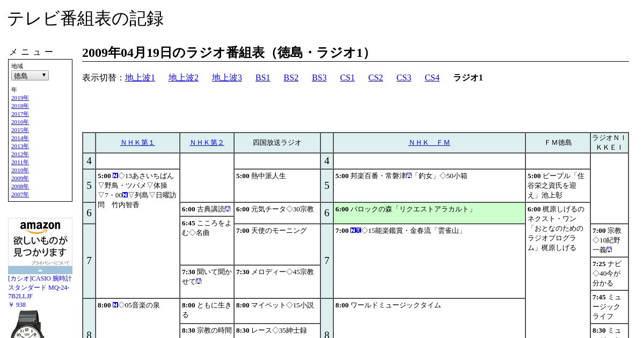Go to the 2016年 listings
Viewport: 644px width, 338px height.
(x=20, y=122)
